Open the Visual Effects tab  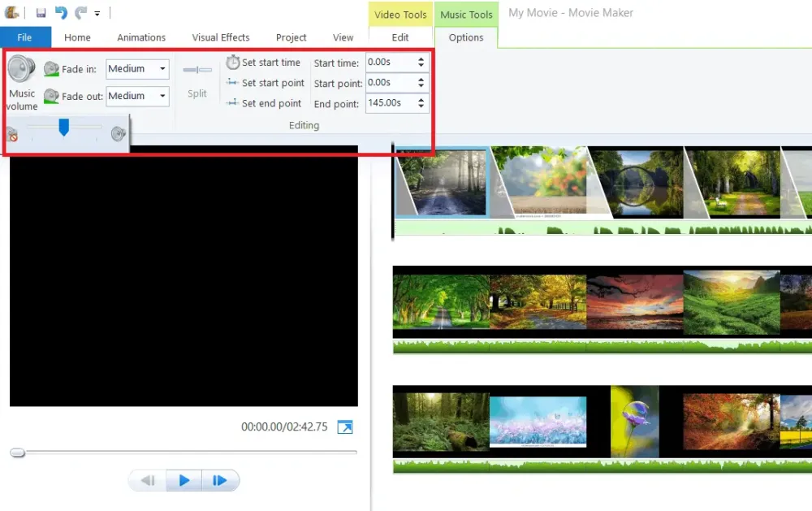(x=221, y=37)
